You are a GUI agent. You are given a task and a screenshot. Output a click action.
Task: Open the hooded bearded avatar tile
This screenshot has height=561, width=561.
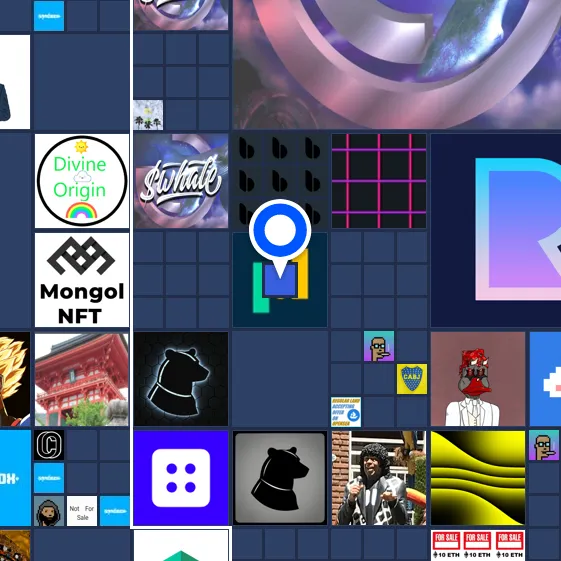click(49, 511)
